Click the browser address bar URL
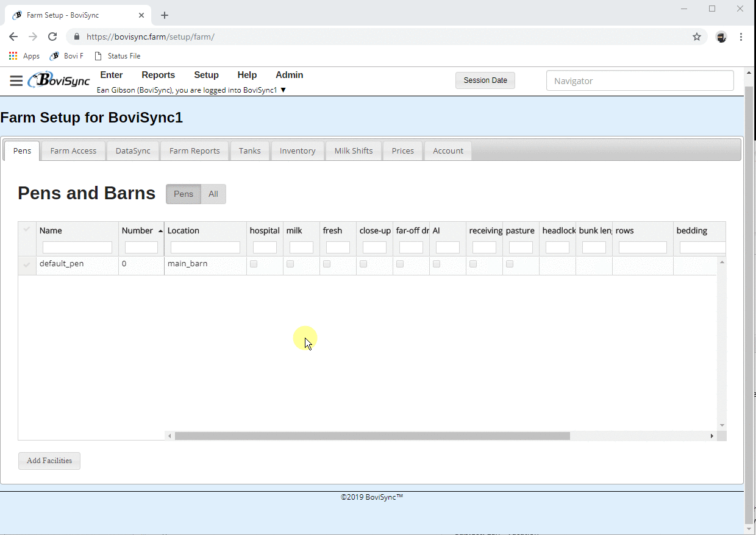This screenshot has height=535, width=756. (x=151, y=37)
